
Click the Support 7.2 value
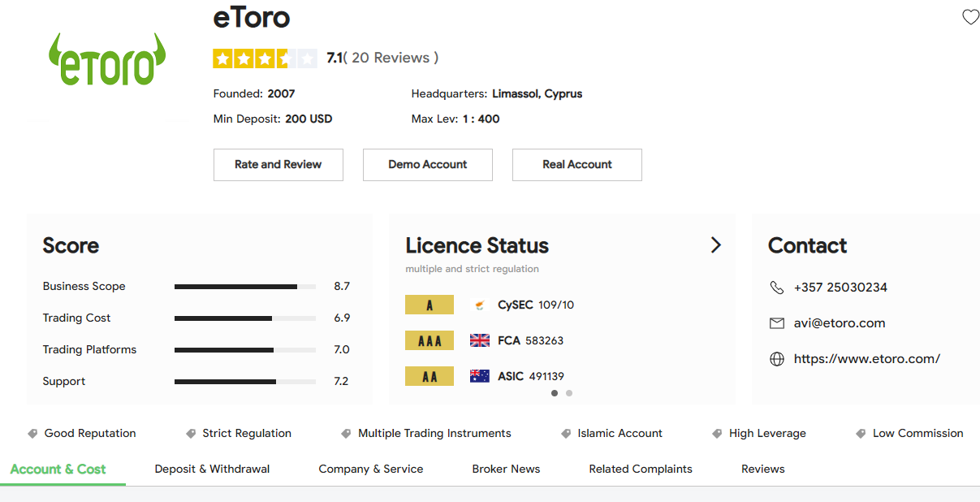pyautogui.click(x=341, y=382)
